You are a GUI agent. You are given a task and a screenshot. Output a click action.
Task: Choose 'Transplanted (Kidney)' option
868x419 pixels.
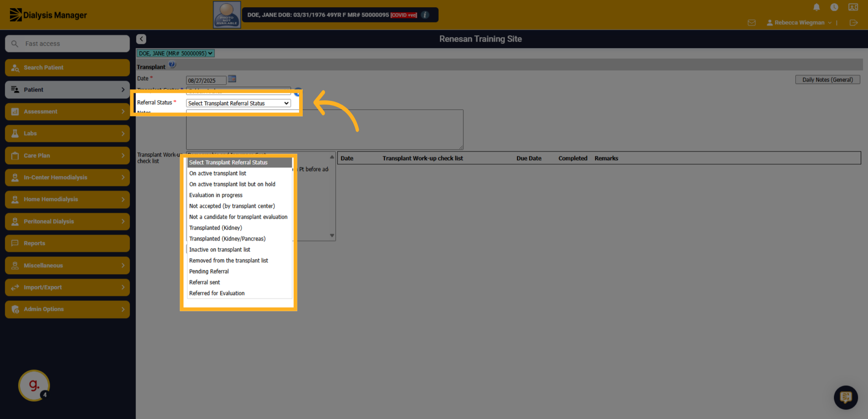pos(239,228)
